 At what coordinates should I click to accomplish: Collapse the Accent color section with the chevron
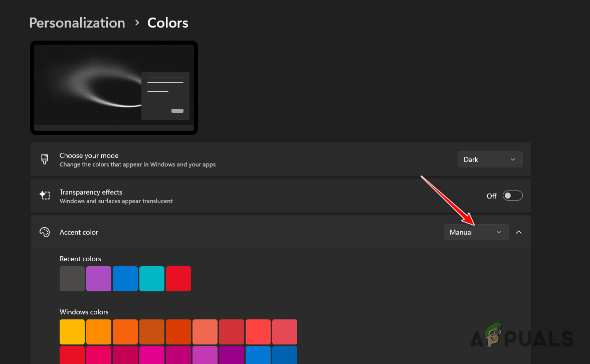[519, 232]
